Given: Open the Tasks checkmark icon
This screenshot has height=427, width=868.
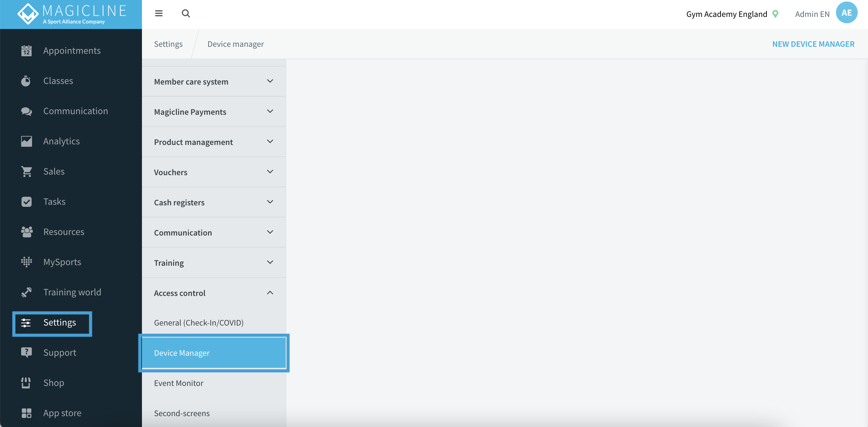Looking at the screenshot, I should tap(26, 201).
